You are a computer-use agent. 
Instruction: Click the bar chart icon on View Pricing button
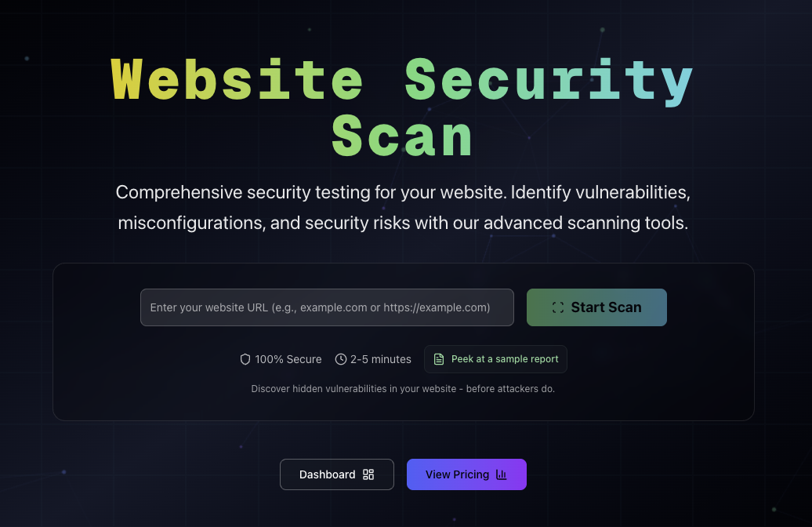pyautogui.click(x=499, y=474)
